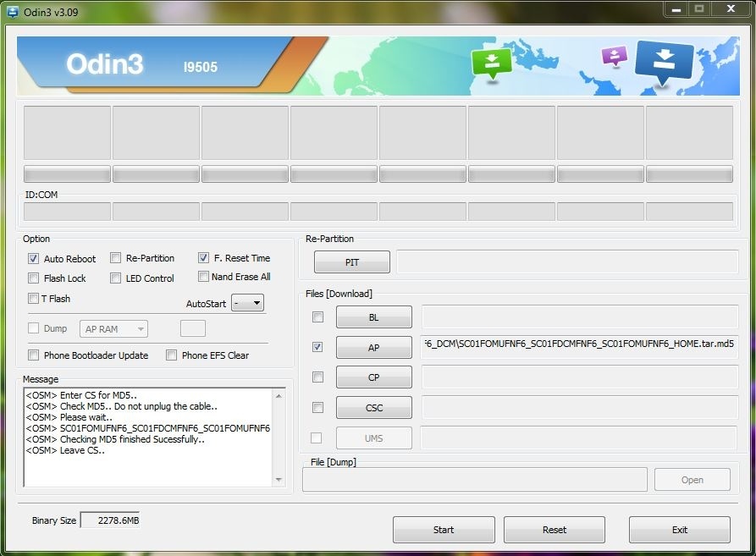Click the green download bubble icon in banner
This screenshot has width=756, height=556.
491,63
